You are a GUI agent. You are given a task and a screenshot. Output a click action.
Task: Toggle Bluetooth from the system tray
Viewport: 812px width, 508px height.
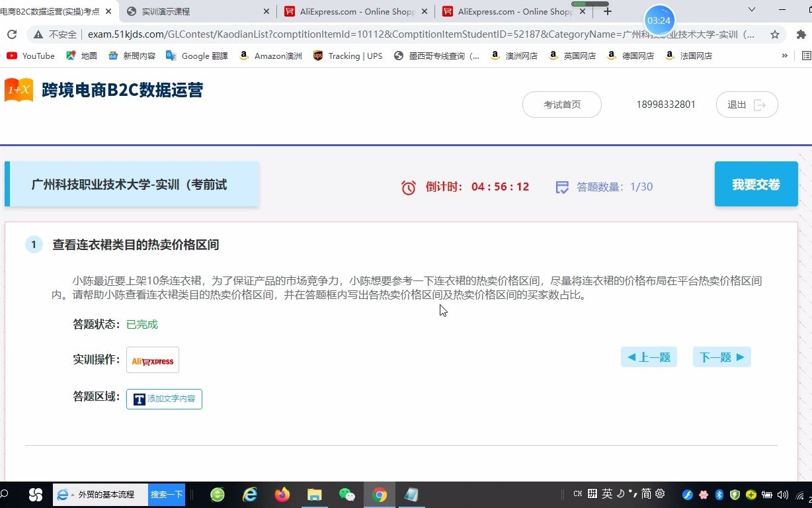click(x=718, y=493)
